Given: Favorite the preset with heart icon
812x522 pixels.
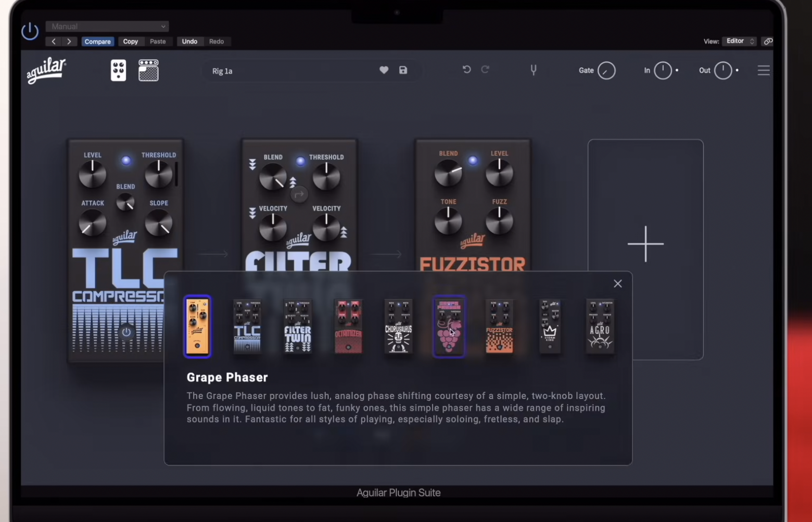Looking at the screenshot, I should (384, 70).
